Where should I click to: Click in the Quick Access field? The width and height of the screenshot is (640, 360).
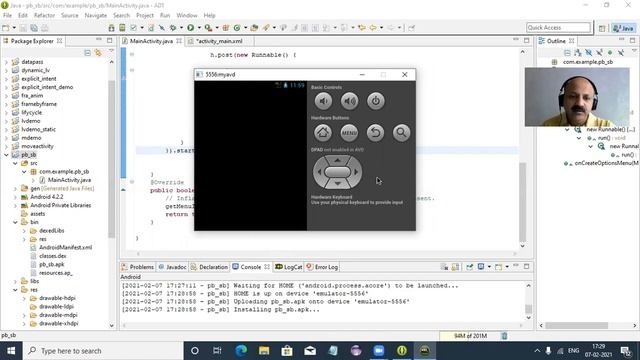pos(558,27)
